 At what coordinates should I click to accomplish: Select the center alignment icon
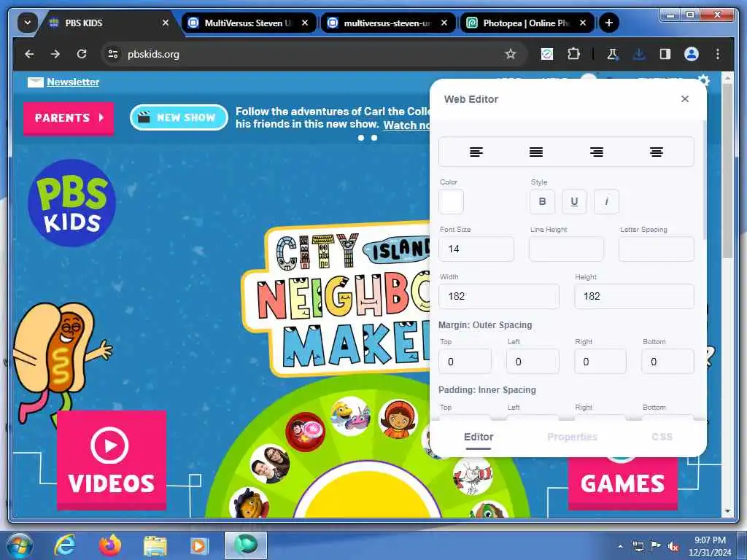(657, 152)
